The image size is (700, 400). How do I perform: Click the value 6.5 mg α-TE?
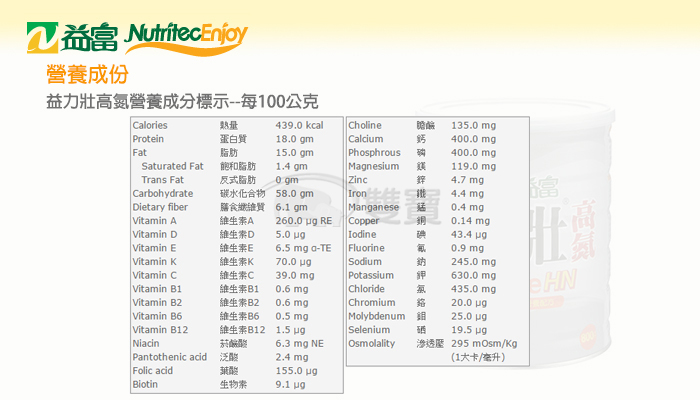point(304,248)
